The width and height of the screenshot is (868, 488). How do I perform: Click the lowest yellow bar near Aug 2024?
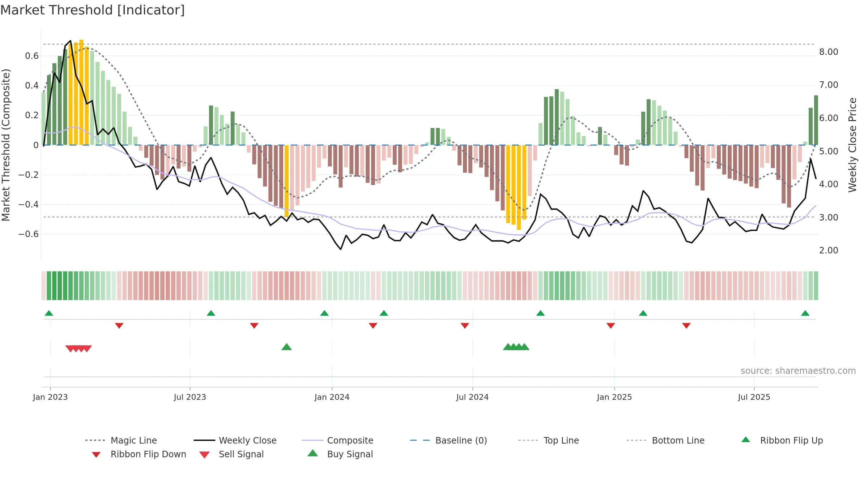pos(519,187)
